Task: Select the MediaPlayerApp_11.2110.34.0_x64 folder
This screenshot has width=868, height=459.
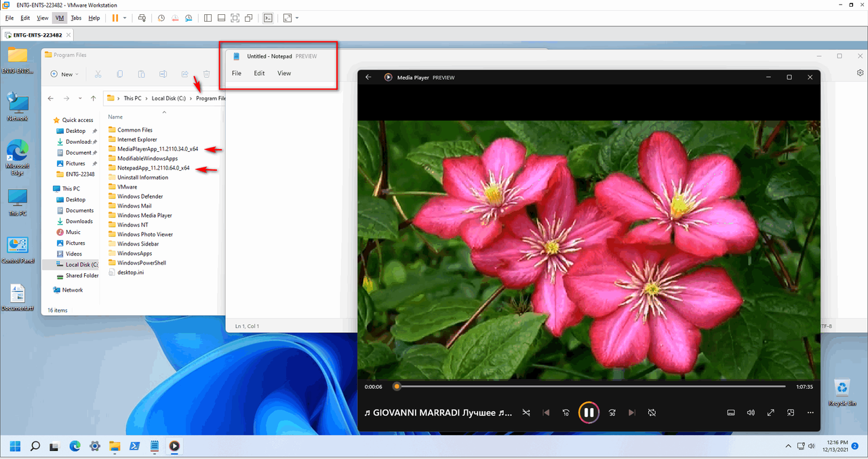Action: pyautogui.click(x=157, y=148)
